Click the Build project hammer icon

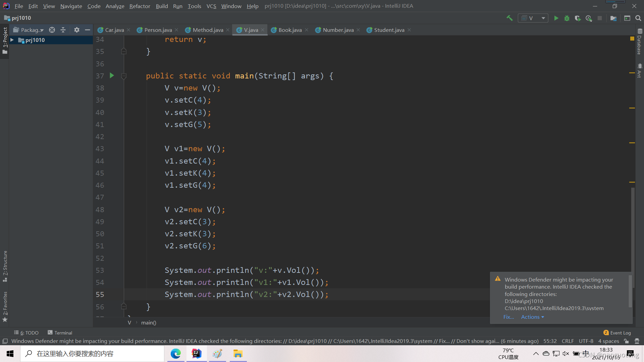(x=509, y=18)
